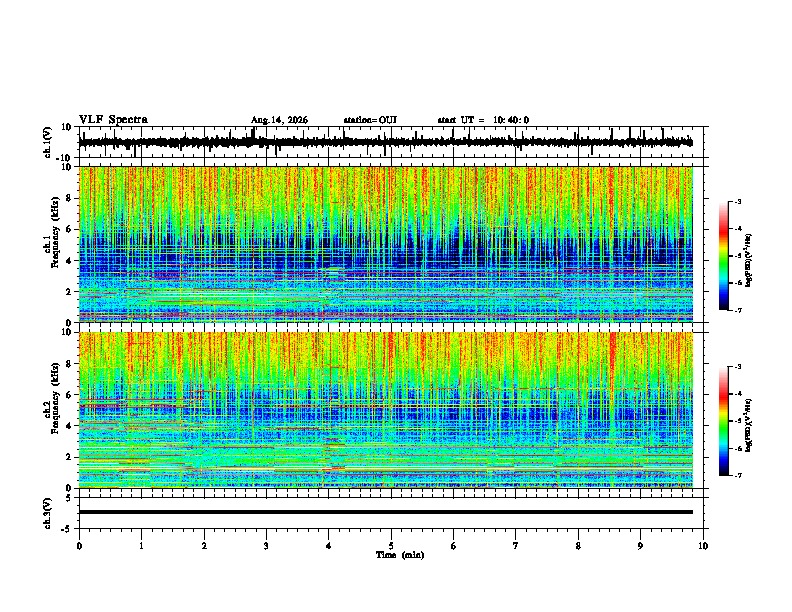Image resolution: width=792 pixels, height=612 pixels.
Task: Click time axis tick label "0"
Action: click(x=79, y=546)
